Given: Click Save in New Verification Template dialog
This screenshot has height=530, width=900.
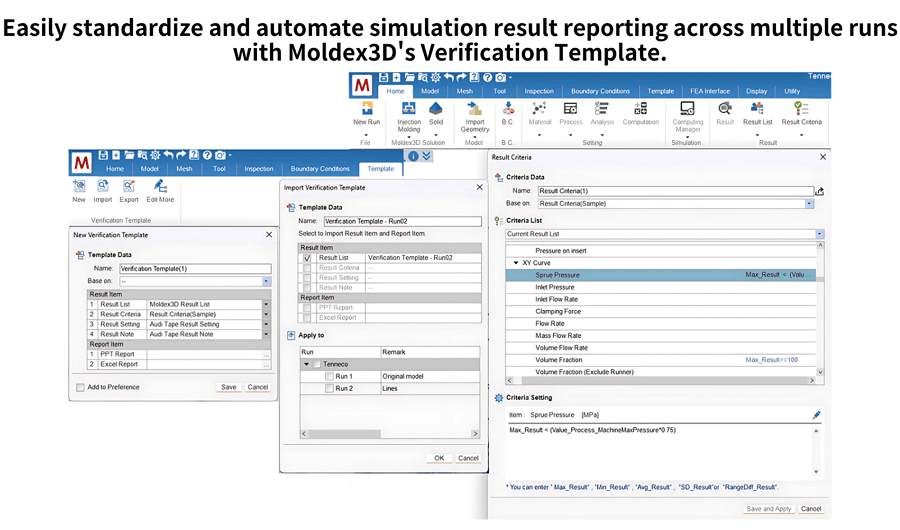Looking at the screenshot, I should 229,387.
